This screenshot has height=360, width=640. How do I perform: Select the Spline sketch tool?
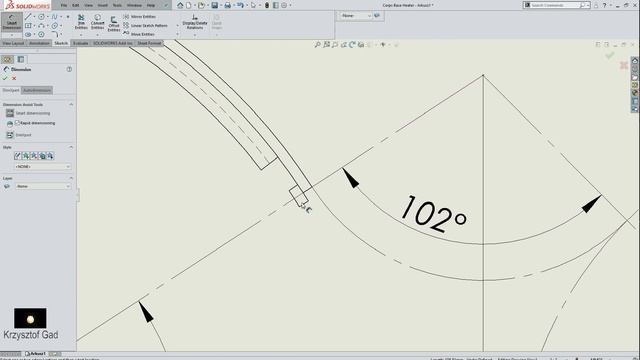coord(54,17)
